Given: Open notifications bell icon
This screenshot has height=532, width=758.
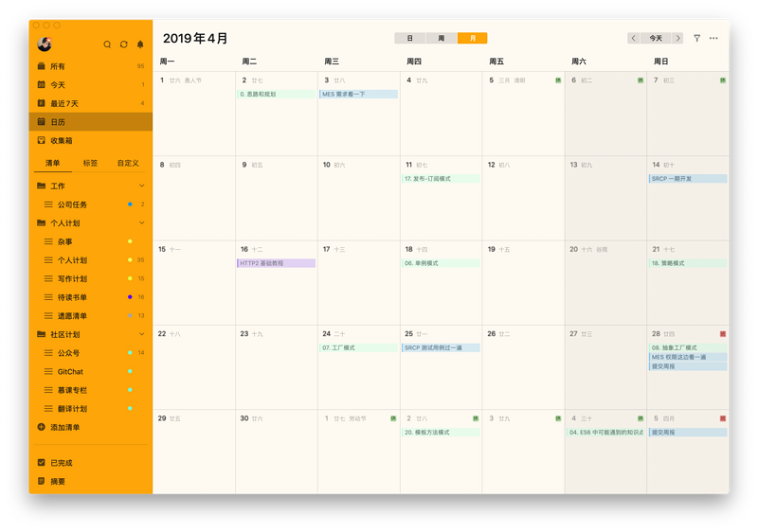Looking at the screenshot, I should click(x=140, y=44).
